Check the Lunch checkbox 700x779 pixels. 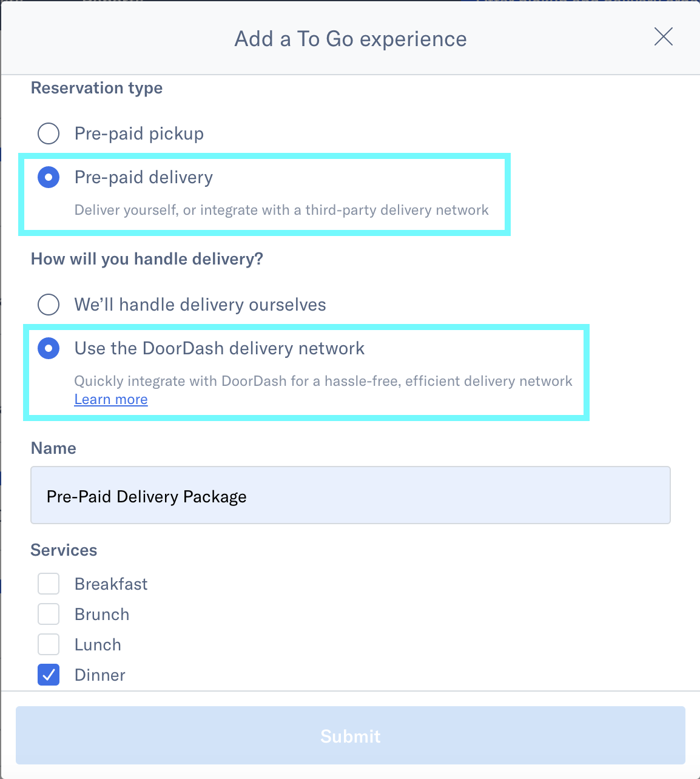click(x=49, y=644)
